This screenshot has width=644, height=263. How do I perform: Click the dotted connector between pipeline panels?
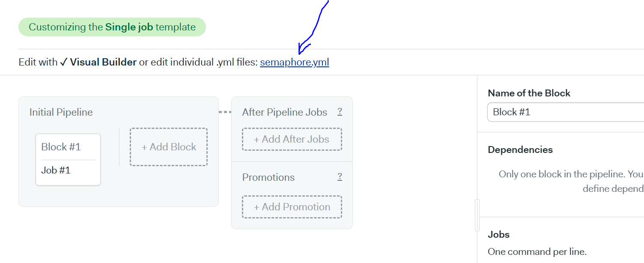click(225, 112)
